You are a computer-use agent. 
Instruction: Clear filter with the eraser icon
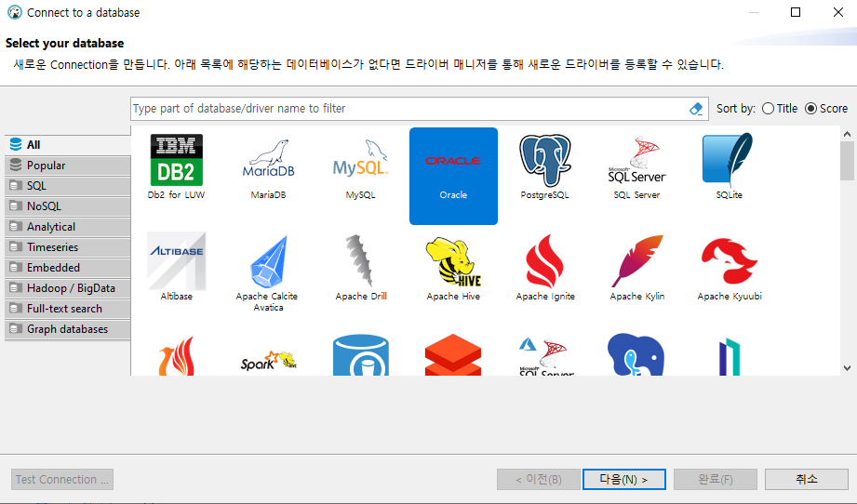(x=696, y=109)
